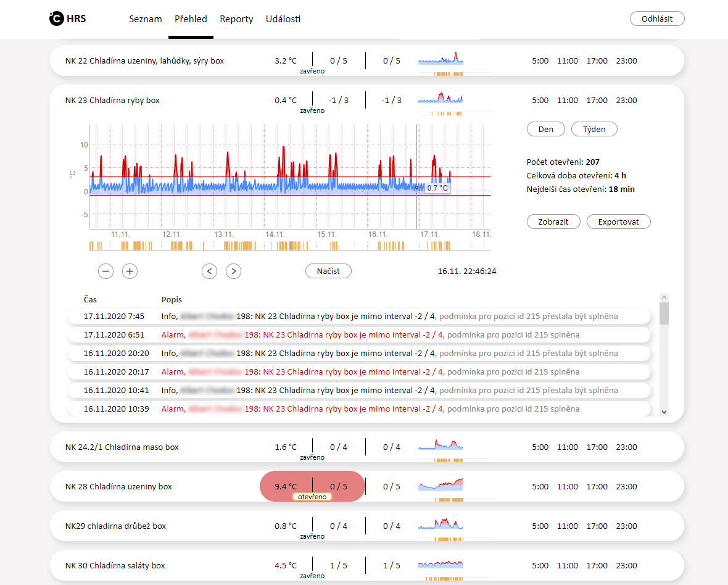The height and width of the screenshot is (585, 728).
Task: Switch to the Reporty tab
Action: pyautogui.click(x=236, y=19)
